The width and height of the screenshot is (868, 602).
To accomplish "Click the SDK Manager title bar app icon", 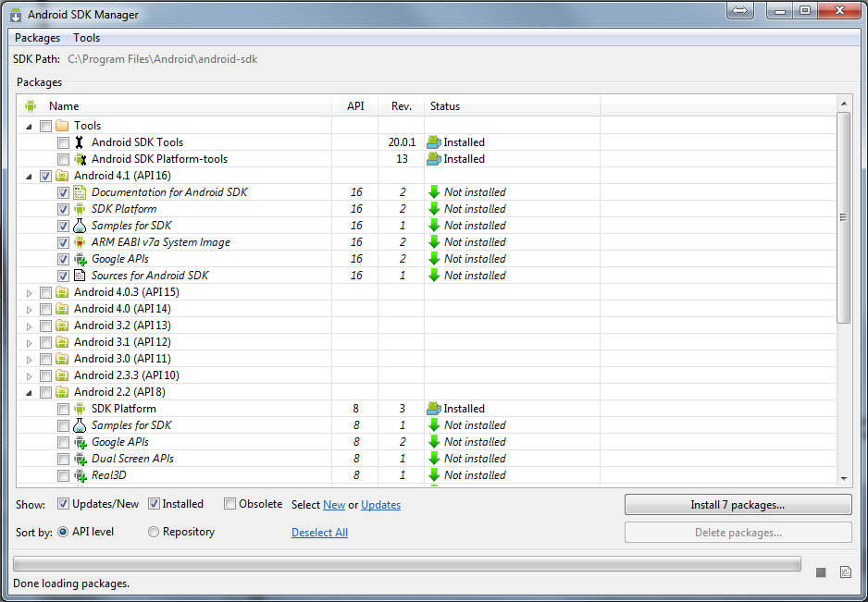I will pyautogui.click(x=16, y=15).
